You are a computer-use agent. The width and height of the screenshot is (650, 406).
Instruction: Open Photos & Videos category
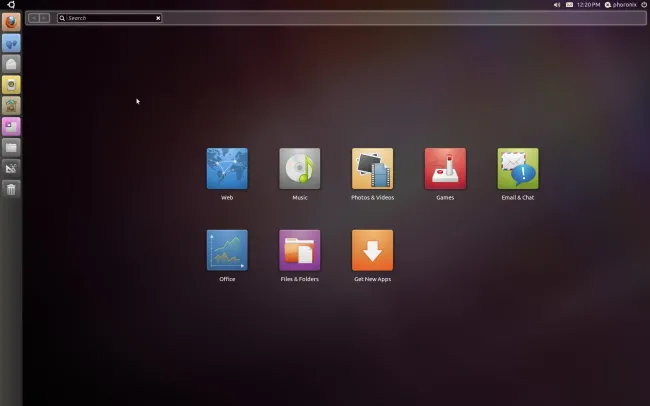pyautogui.click(x=372, y=169)
